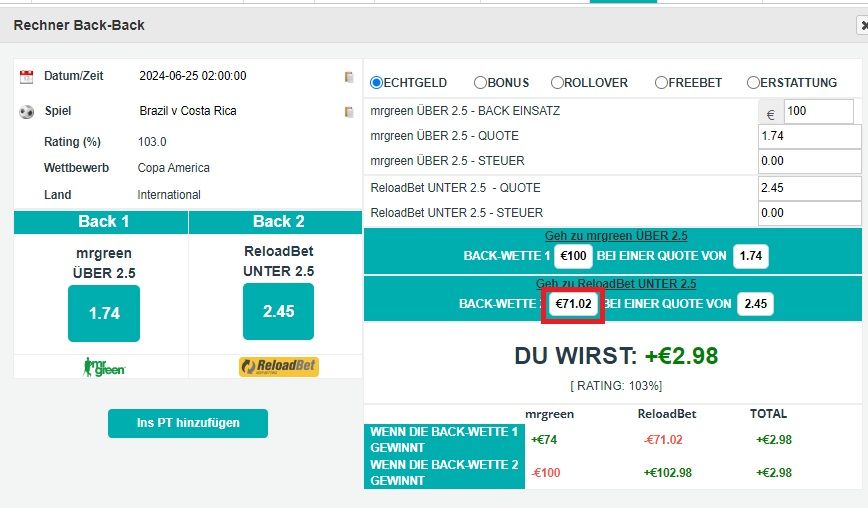
Task: Click the 2.45 odds tile under ReloadBet
Action: click(278, 311)
